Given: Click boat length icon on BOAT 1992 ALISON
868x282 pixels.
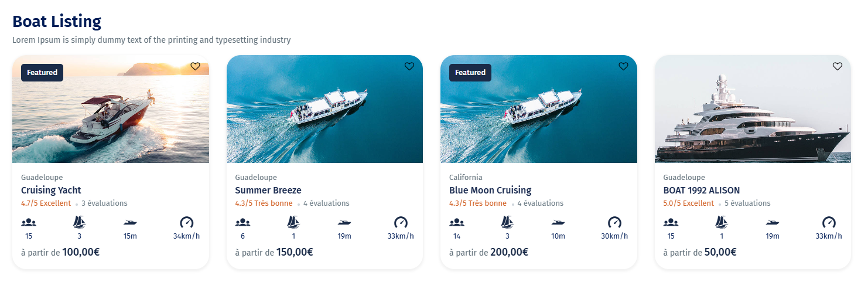Looking at the screenshot, I should [772, 222].
